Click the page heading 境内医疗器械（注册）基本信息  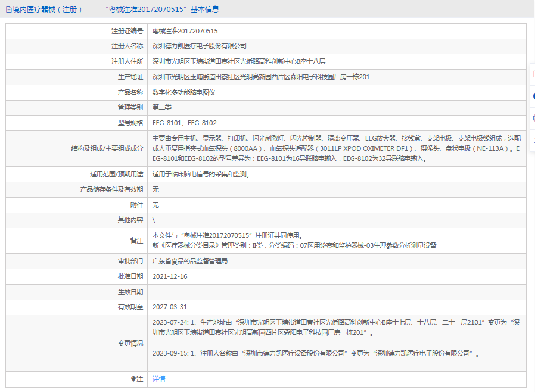tap(116, 10)
